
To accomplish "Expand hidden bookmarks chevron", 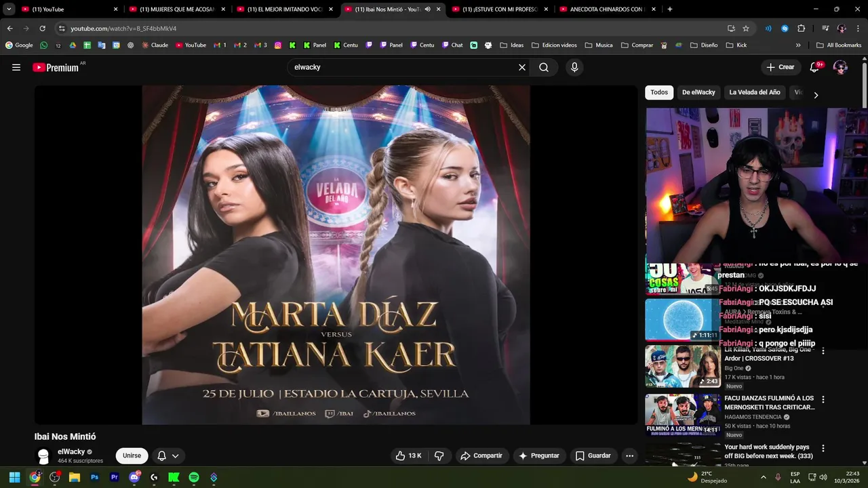I will (x=798, y=45).
